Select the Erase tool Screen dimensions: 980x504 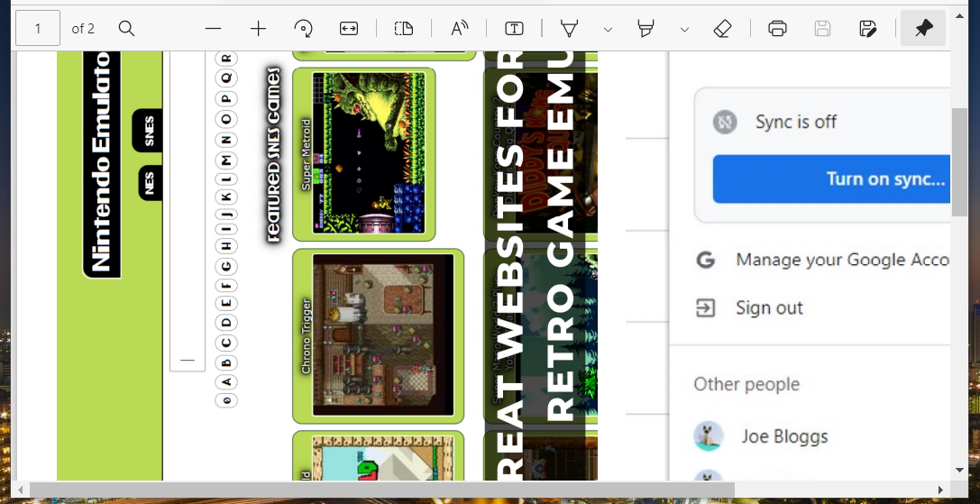(x=722, y=28)
